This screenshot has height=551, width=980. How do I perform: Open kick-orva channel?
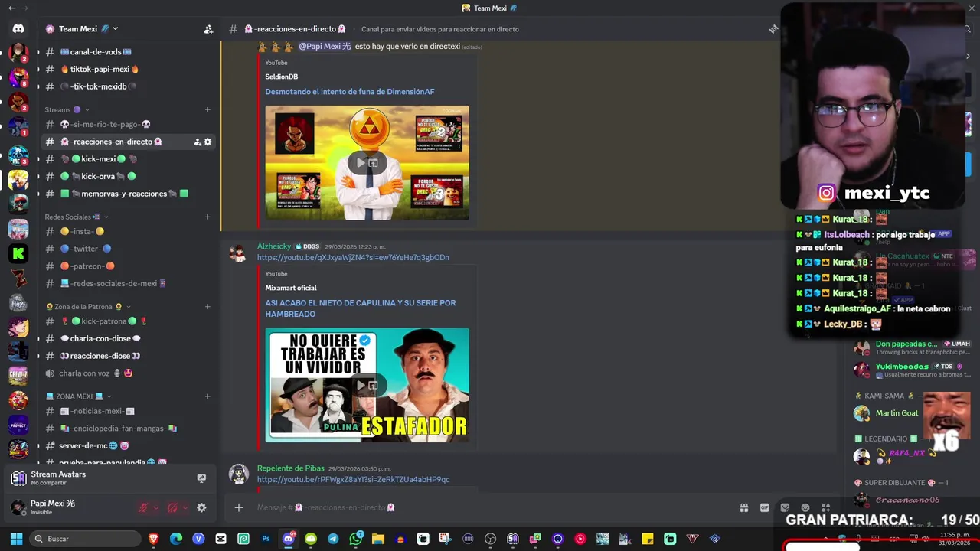click(x=127, y=176)
